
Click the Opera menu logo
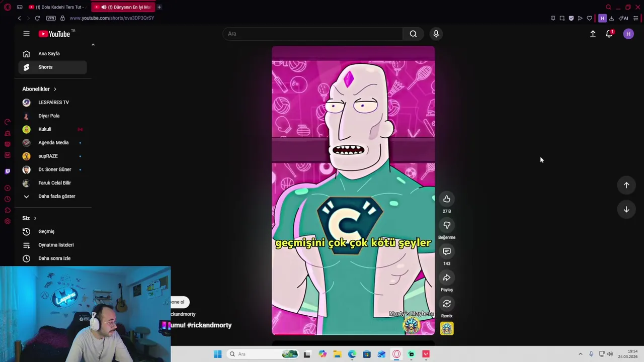(8, 7)
